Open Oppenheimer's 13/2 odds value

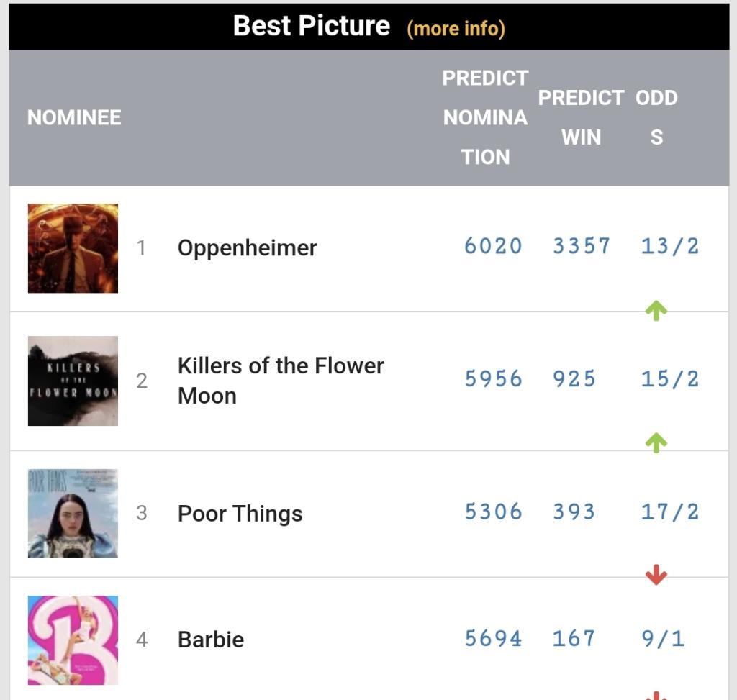(670, 246)
